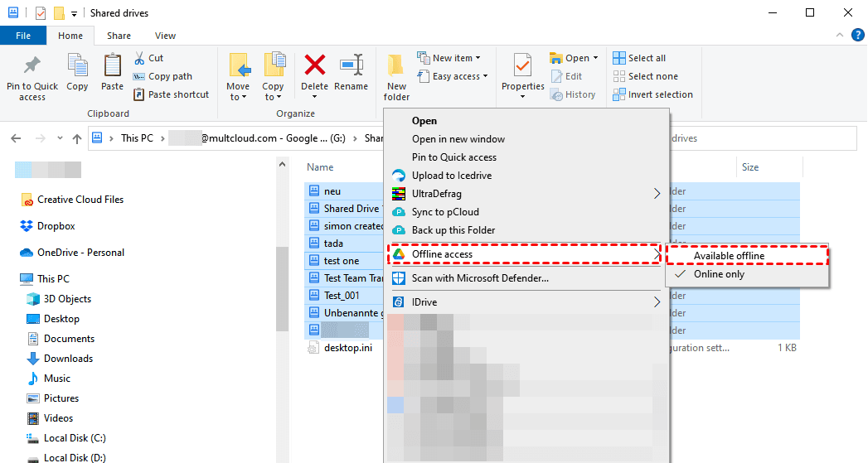Click Pin to Quick access in the ribbon
Image resolution: width=868 pixels, height=463 pixels.
tap(32, 78)
